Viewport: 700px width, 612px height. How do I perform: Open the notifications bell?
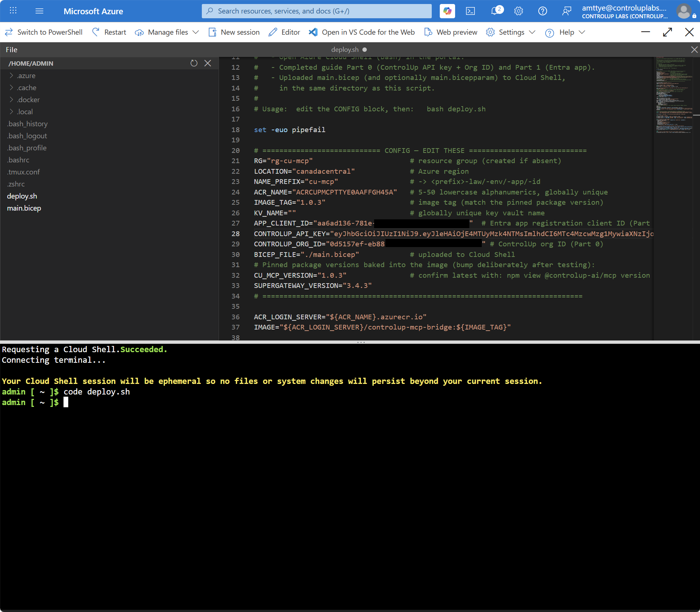click(x=495, y=11)
